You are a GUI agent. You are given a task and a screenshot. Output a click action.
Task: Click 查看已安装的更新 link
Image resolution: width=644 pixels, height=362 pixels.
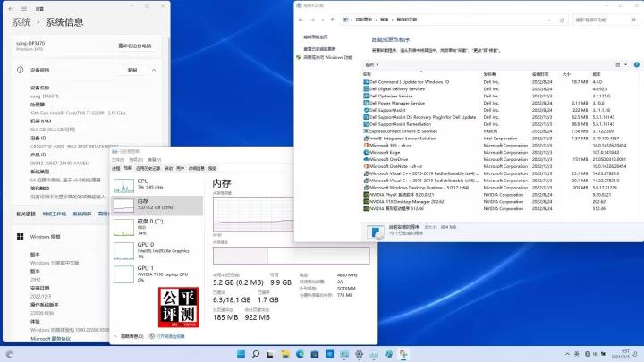(319, 49)
